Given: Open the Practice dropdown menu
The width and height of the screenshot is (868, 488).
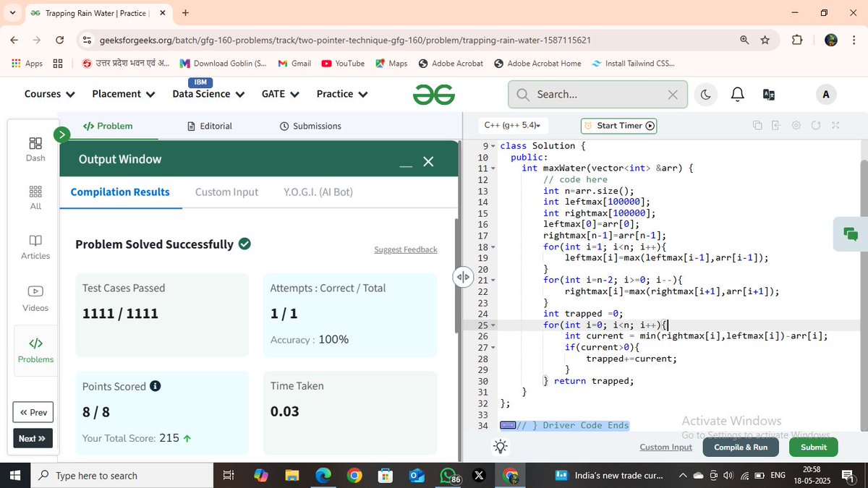Looking at the screenshot, I should coord(342,94).
